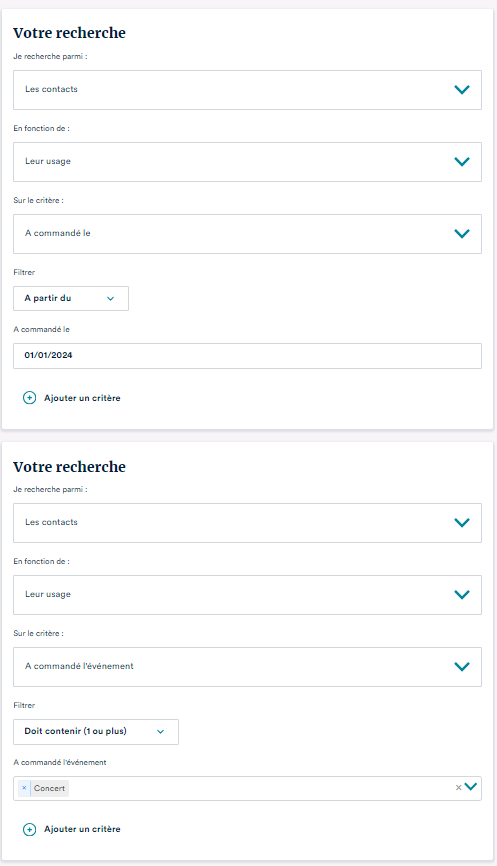The width and height of the screenshot is (497, 866).
Task: Click empty area of the event tag field
Action: (260, 788)
